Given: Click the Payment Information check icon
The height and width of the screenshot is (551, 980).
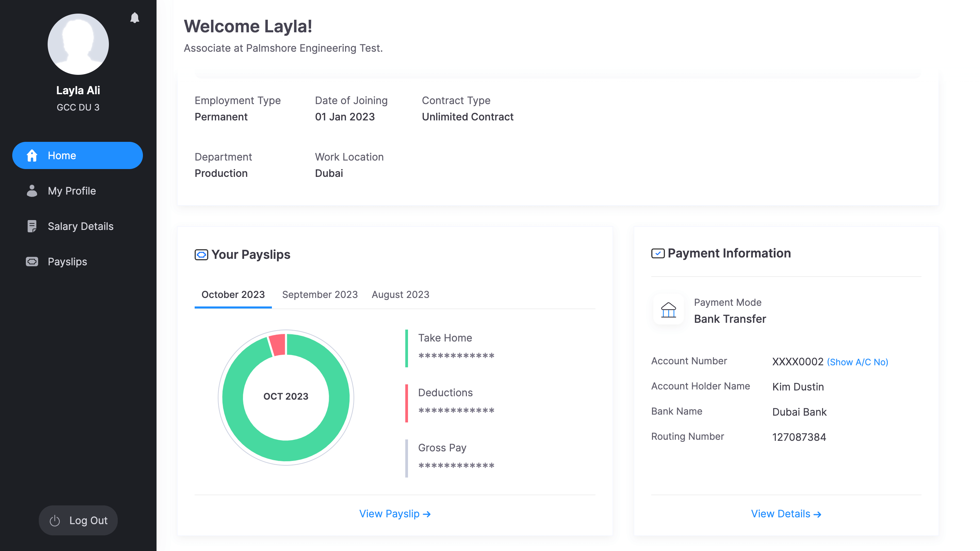Looking at the screenshot, I should [658, 253].
